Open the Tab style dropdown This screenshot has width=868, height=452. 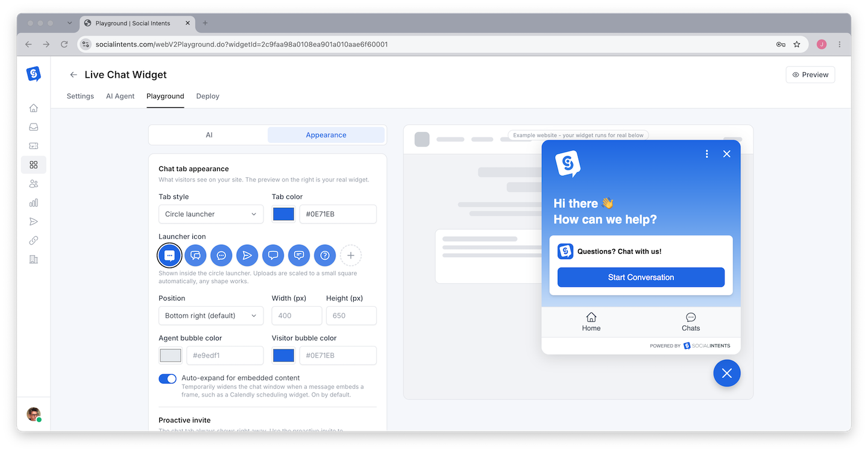coord(211,214)
